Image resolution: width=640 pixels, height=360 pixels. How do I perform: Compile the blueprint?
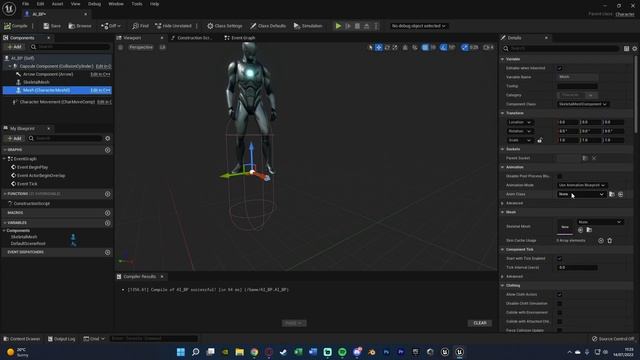click(16, 26)
